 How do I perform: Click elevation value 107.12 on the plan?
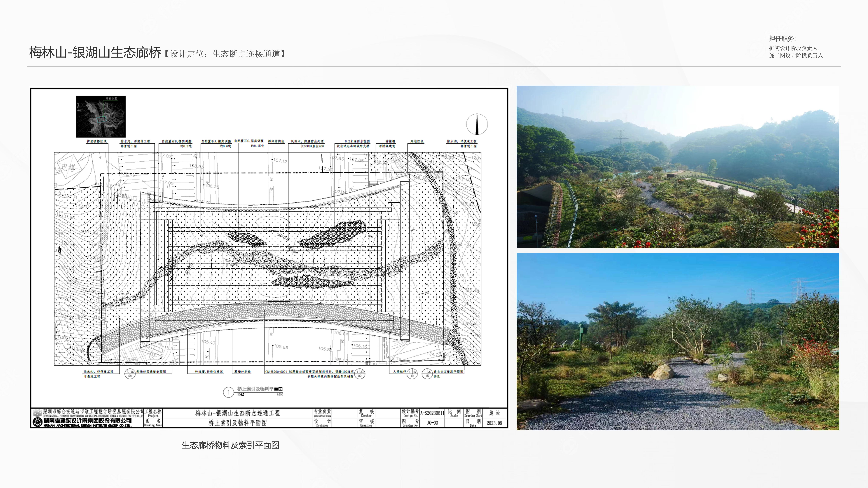coord(280,161)
